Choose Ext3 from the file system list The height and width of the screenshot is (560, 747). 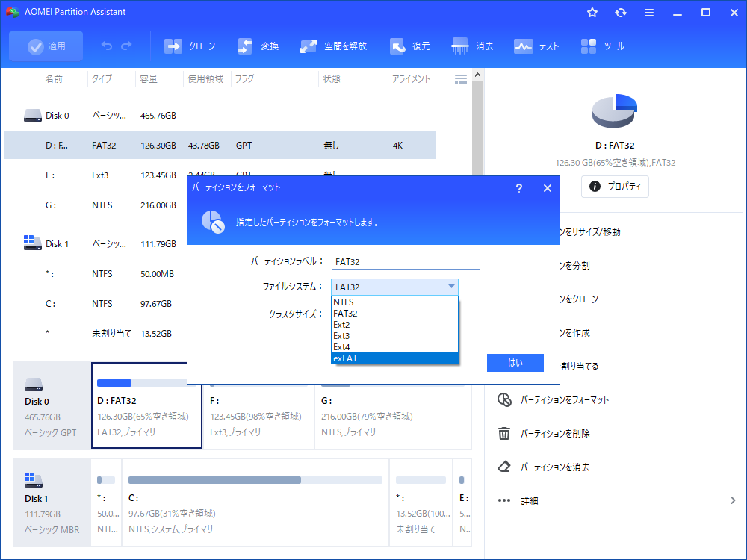tap(394, 336)
